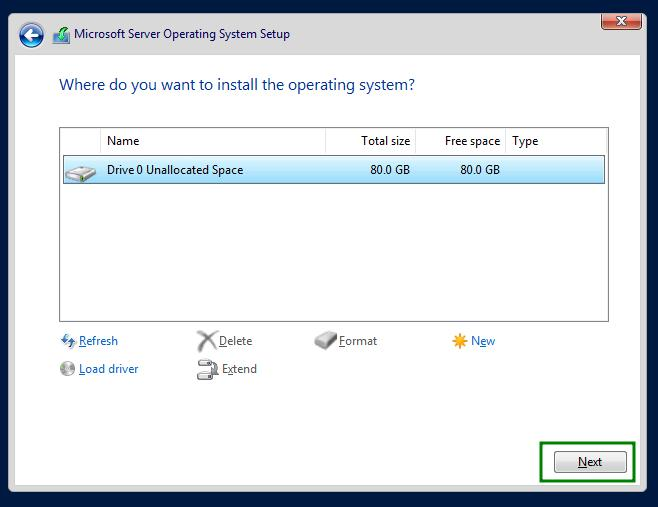Sort by the Free space column header
This screenshot has width=658, height=507.
click(x=460, y=141)
